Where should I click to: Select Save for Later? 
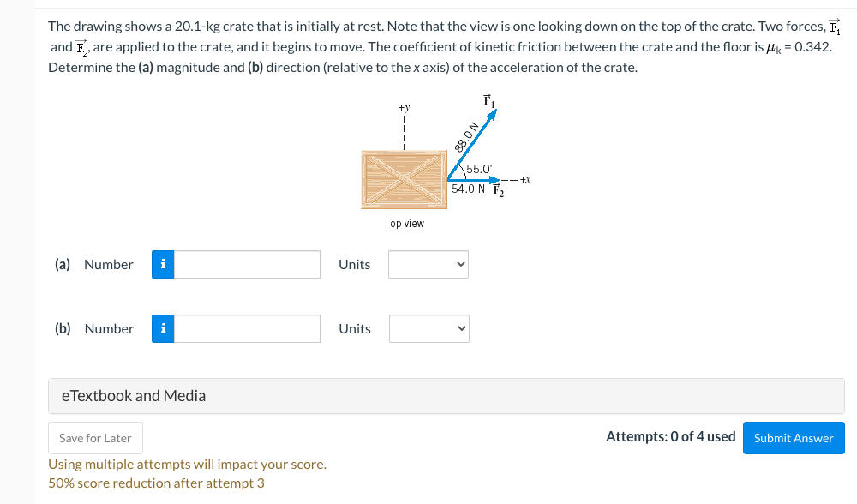95,437
